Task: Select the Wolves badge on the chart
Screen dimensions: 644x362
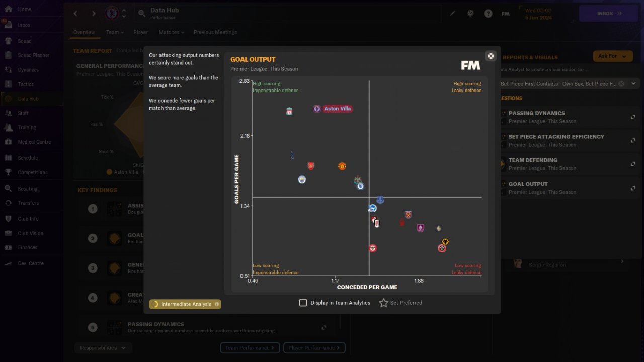Action: tap(445, 242)
